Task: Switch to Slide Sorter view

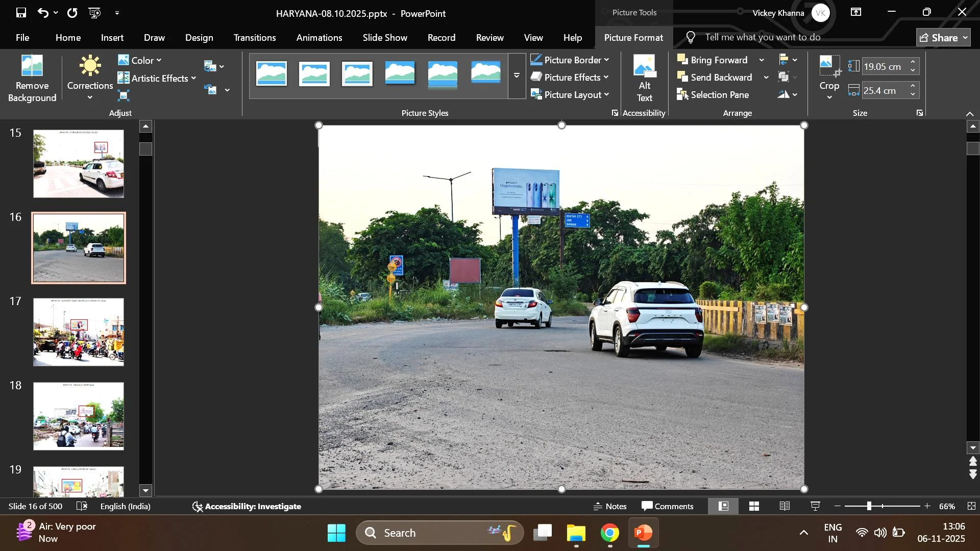Action: (x=754, y=506)
